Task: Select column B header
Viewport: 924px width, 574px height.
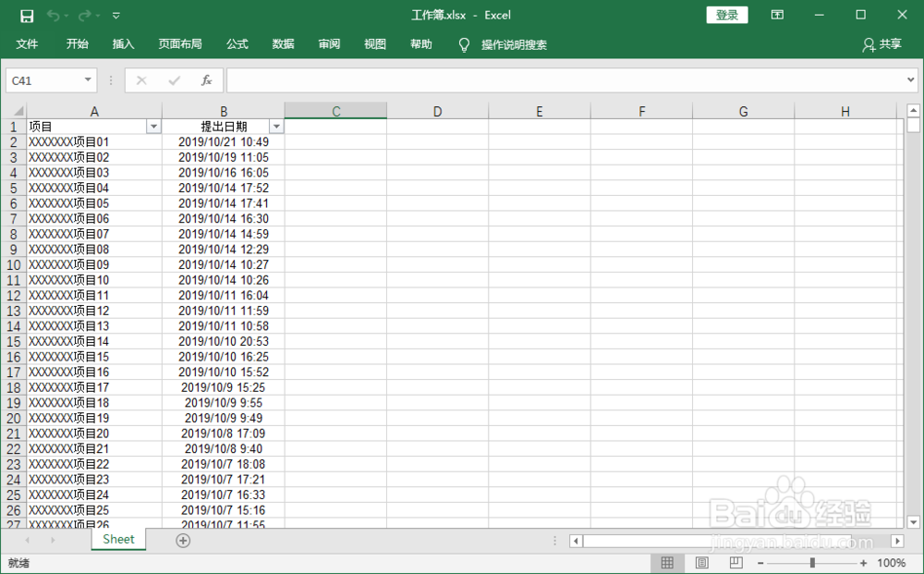Action: (224, 111)
